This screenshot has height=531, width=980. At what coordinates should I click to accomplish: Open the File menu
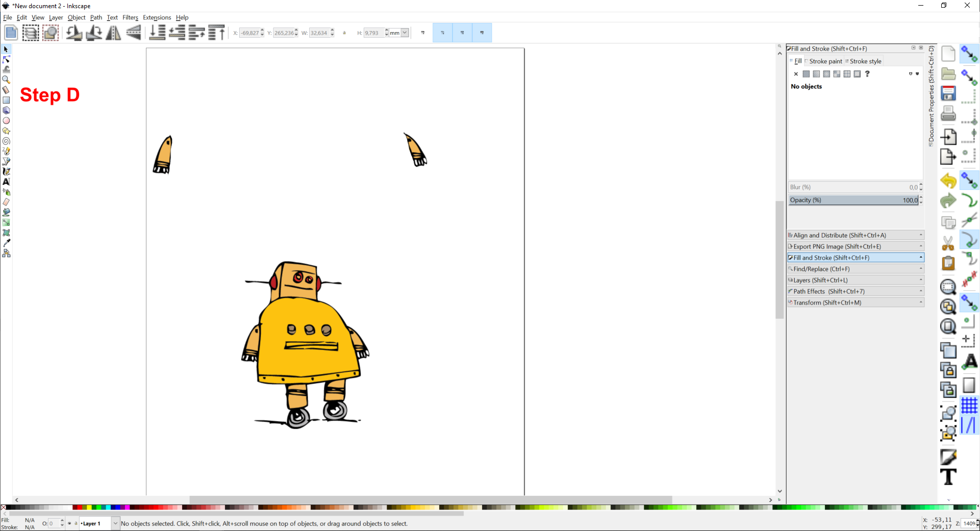8,17
